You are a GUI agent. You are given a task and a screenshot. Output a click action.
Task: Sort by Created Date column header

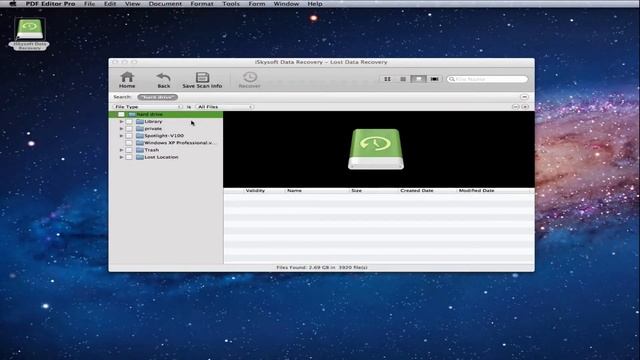(417, 191)
